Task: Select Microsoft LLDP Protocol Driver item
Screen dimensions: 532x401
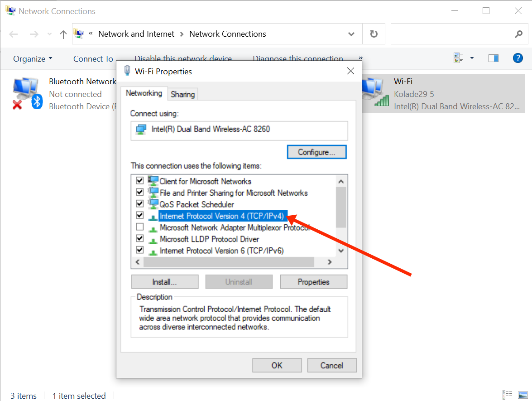Action: click(x=209, y=239)
